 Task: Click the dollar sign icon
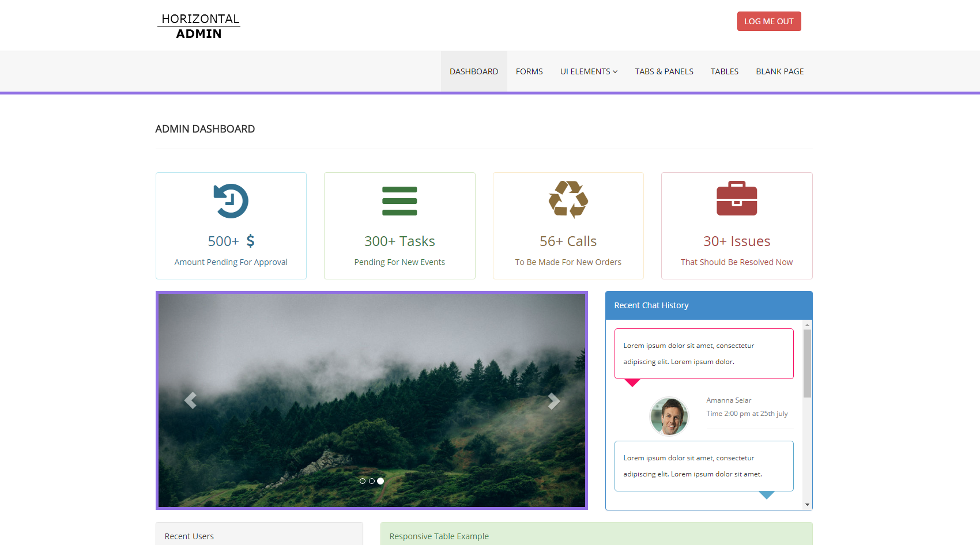click(x=250, y=241)
